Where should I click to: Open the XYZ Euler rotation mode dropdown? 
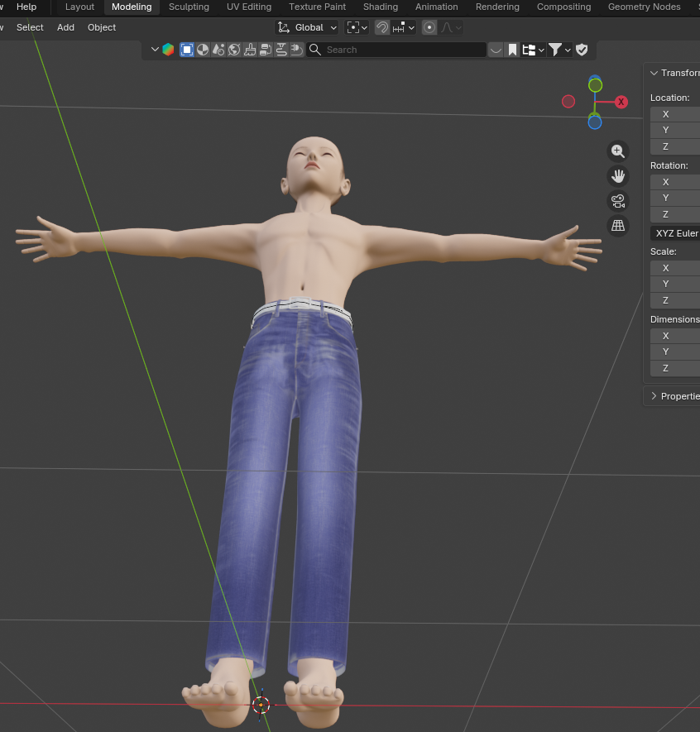point(675,233)
